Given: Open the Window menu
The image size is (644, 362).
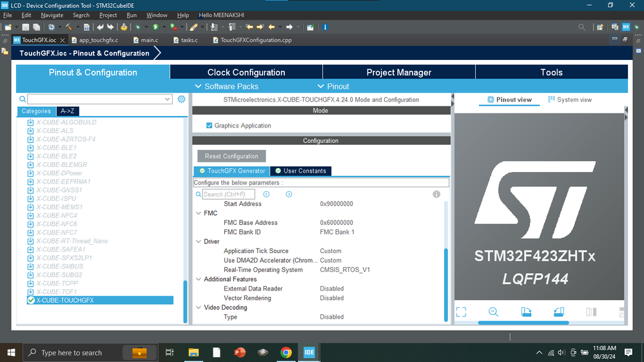Looking at the screenshot, I should pos(157,15).
